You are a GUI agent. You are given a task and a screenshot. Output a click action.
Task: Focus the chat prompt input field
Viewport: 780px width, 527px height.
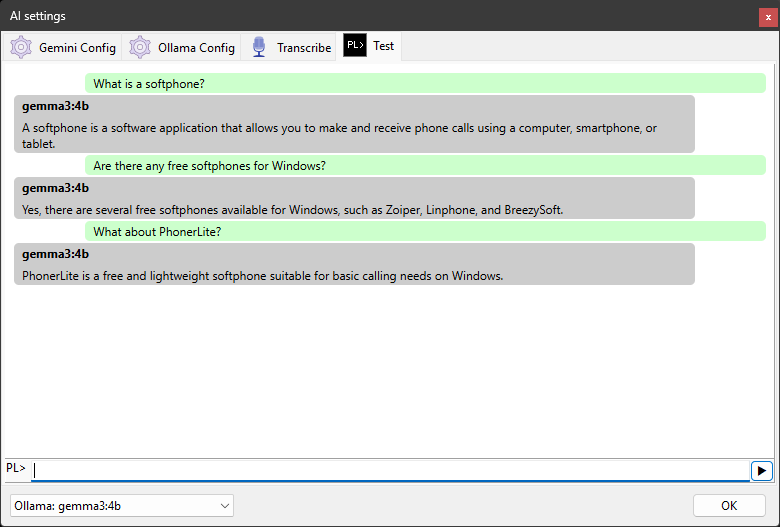pyautogui.click(x=390, y=470)
